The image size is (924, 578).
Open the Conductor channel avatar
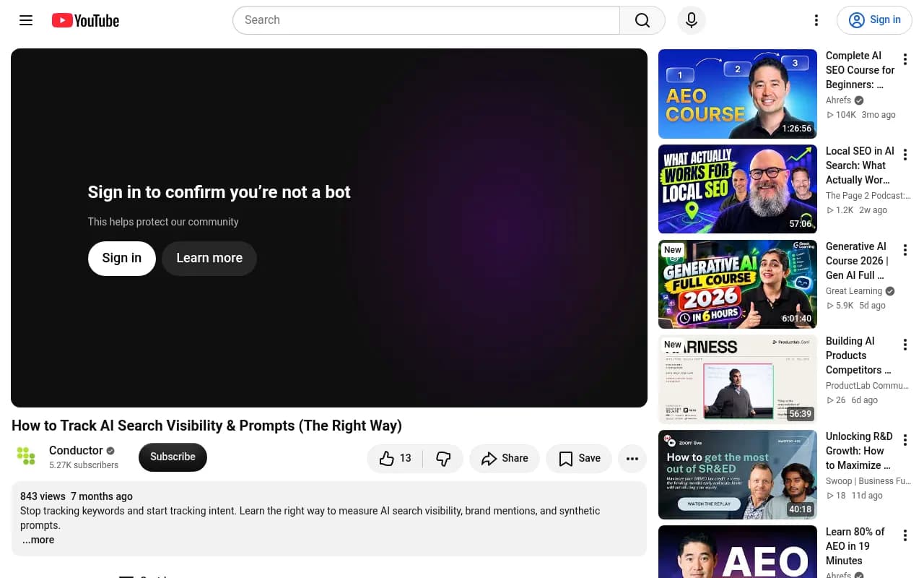point(26,457)
